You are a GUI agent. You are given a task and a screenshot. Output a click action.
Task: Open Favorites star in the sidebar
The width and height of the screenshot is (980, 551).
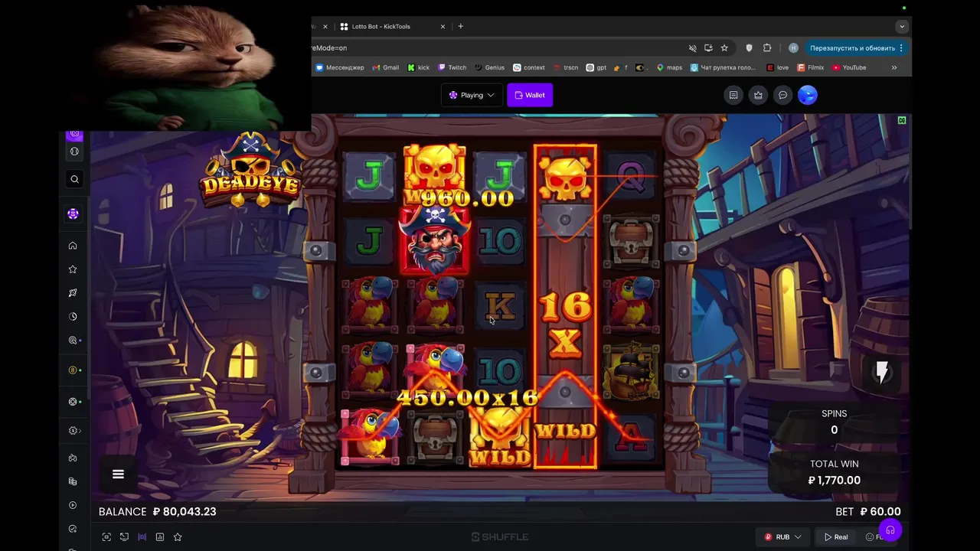click(x=73, y=269)
